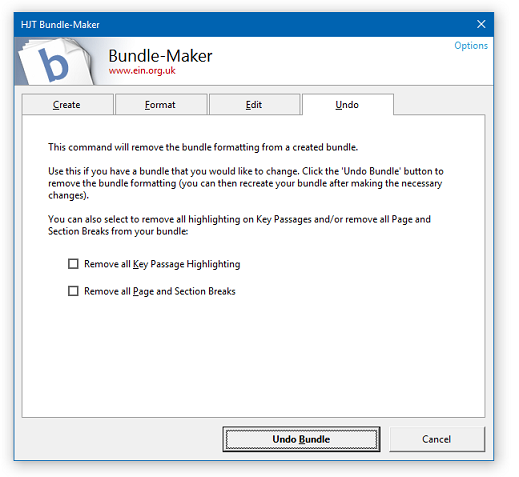Switch to the Create tab
The image size is (519, 477).
68,105
